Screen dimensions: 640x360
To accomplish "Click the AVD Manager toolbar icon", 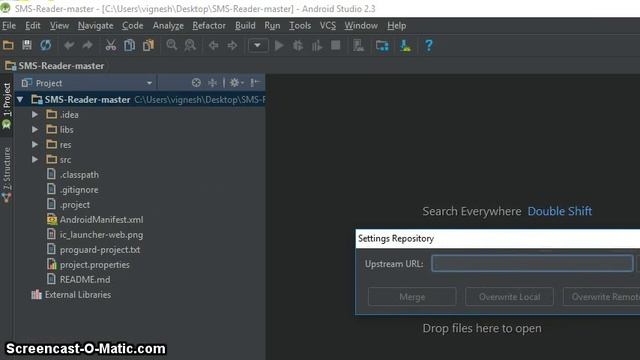I will pyautogui.click(x=359, y=45).
